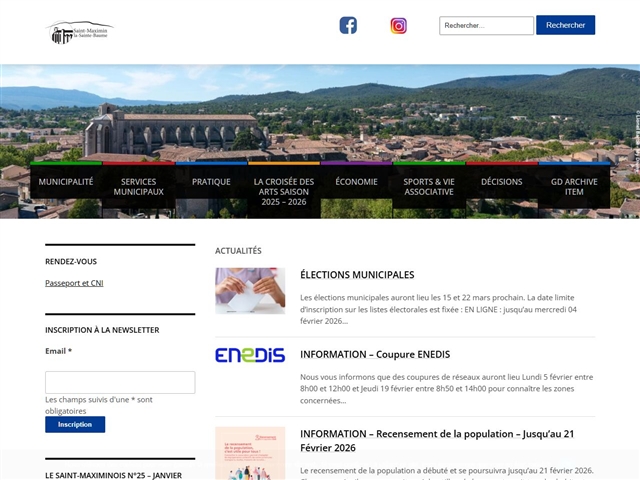Click the Saint-Maximin site logo
The width and height of the screenshot is (640, 480).
79,32
